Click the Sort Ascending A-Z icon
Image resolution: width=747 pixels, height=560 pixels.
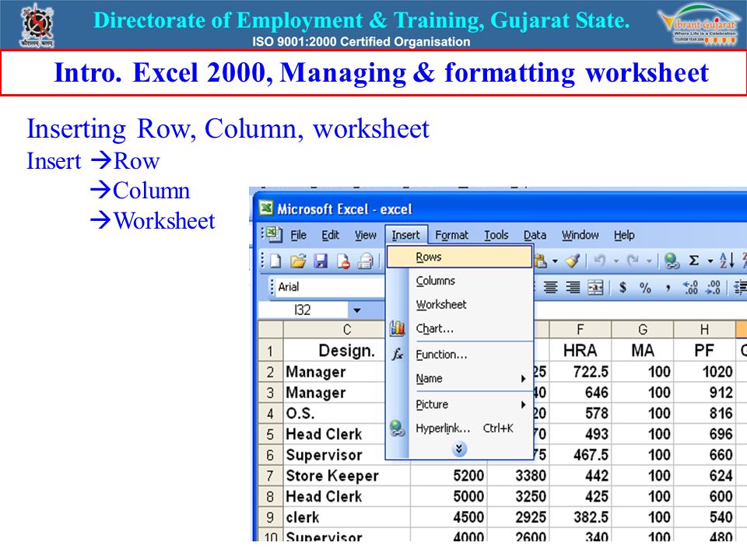coord(727,261)
